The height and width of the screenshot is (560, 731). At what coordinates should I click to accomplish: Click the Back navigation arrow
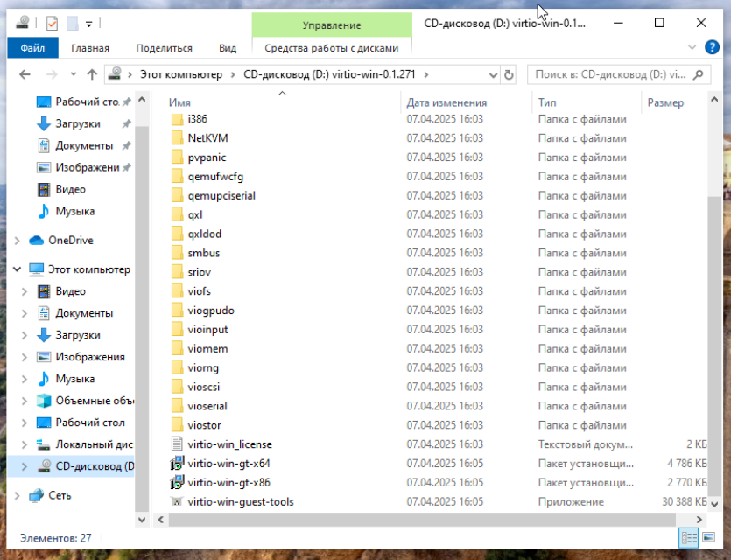pyautogui.click(x=24, y=75)
